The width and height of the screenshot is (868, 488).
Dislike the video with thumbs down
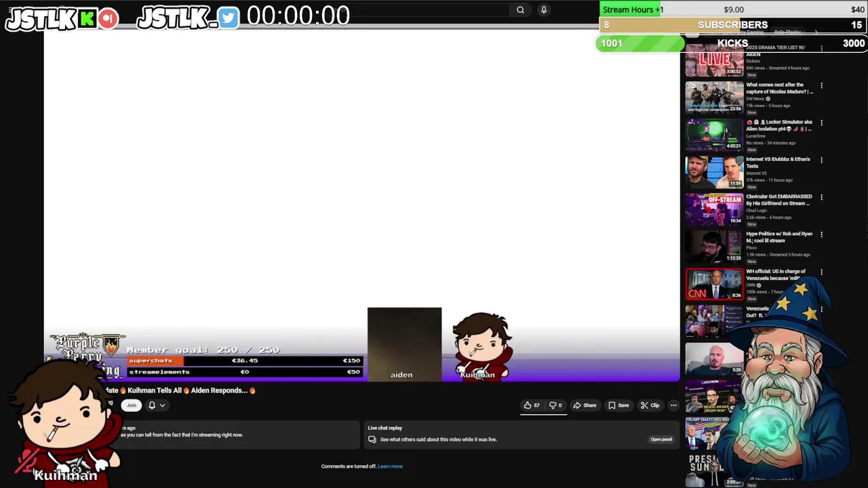coord(555,405)
